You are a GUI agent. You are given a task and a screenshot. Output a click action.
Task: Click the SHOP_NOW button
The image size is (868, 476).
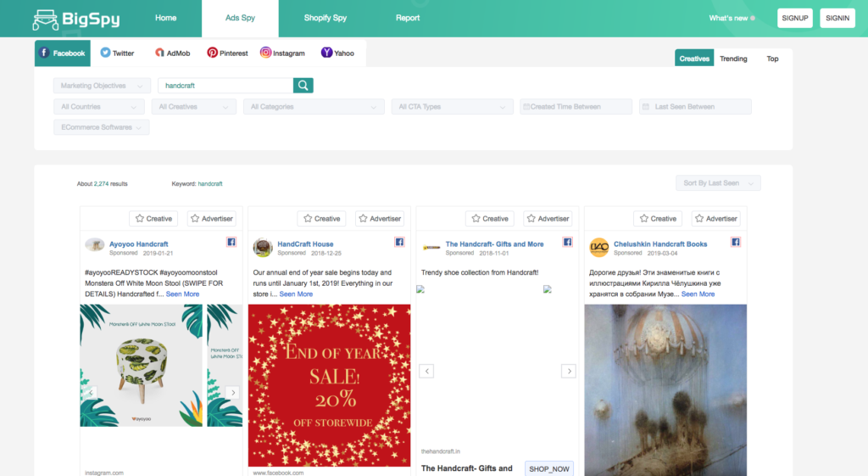tap(549, 469)
